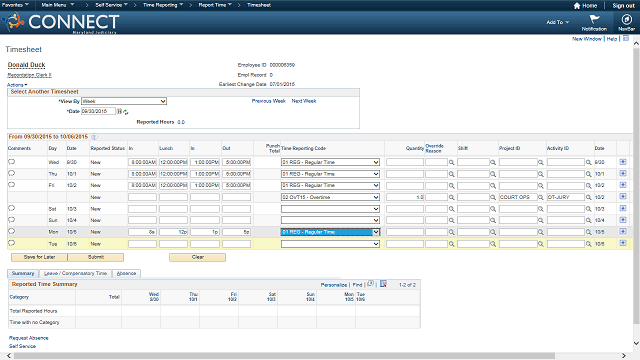Open the page icon next to Help link

click(626, 38)
